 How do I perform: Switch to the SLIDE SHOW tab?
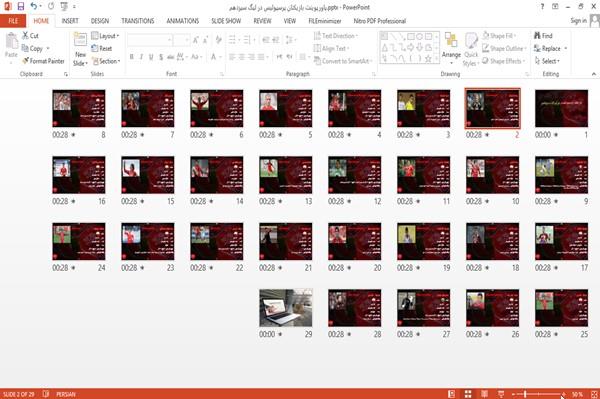[x=226, y=21]
